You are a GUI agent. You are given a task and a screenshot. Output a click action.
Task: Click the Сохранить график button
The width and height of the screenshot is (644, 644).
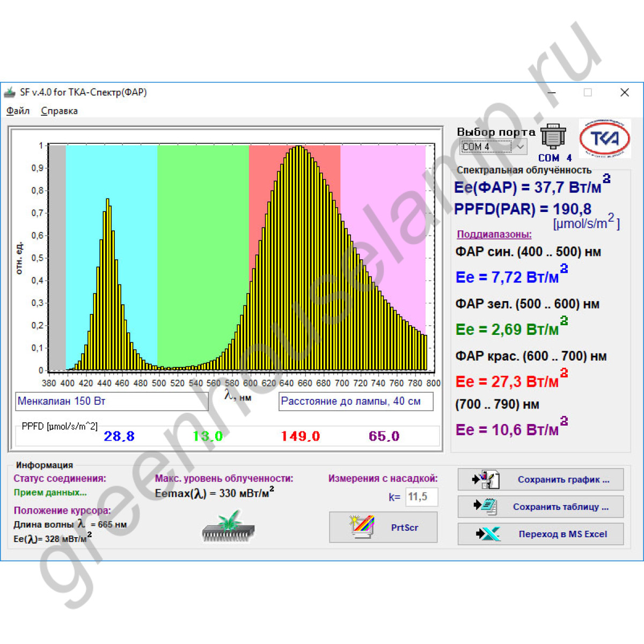tap(563, 480)
